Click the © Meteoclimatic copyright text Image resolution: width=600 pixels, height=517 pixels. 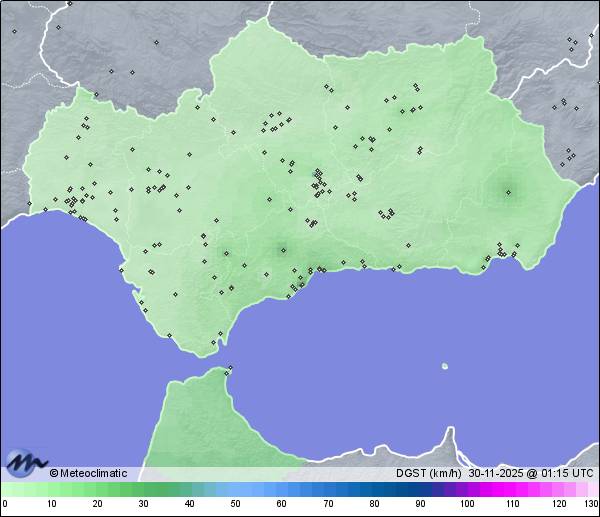(88, 473)
